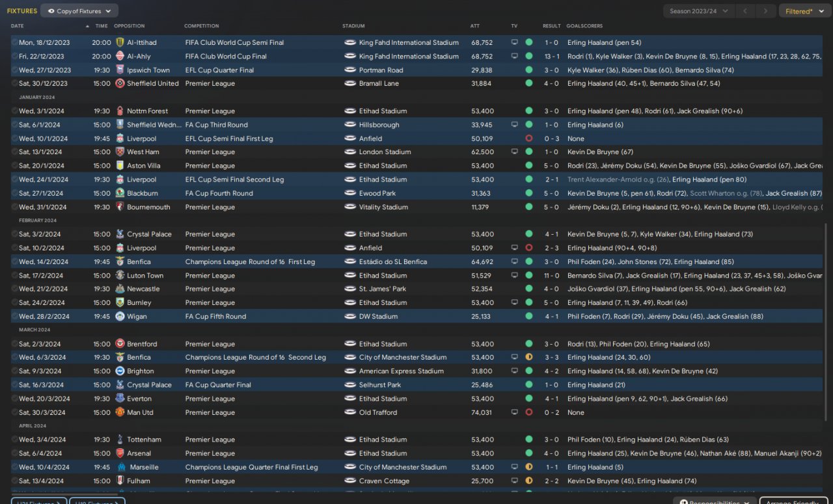Toggle the tick mark on the Burnley fixture row
This screenshot has width=833, height=504.
[x=14, y=302]
